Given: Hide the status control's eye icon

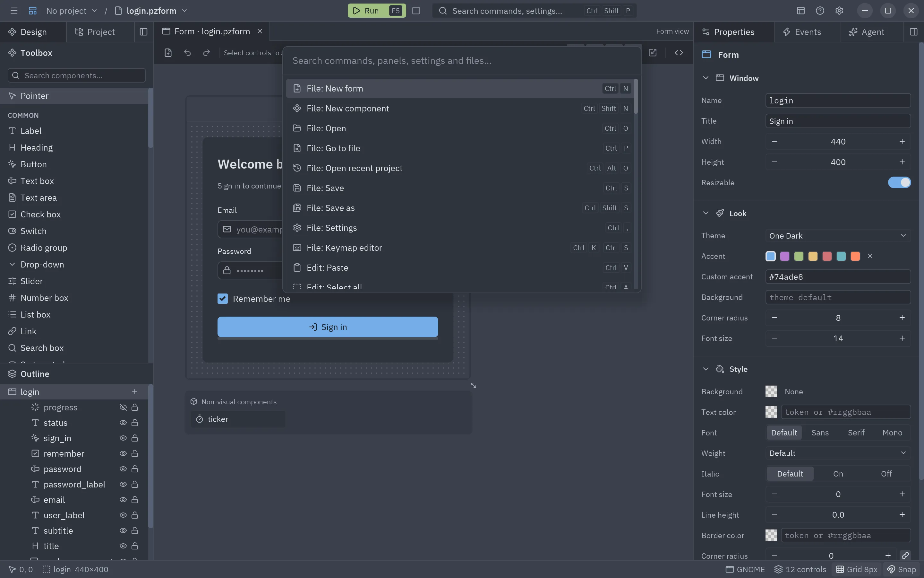Looking at the screenshot, I should [x=123, y=423].
